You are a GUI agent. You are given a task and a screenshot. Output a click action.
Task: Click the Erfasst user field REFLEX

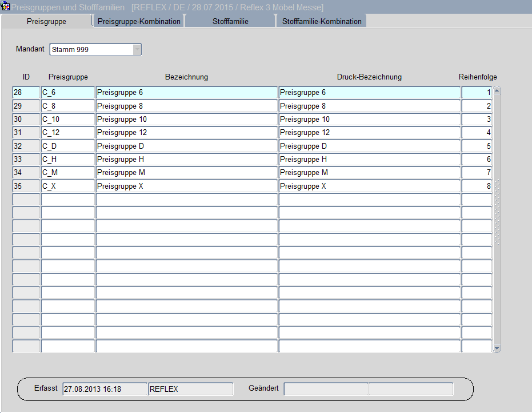(x=190, y=389)
